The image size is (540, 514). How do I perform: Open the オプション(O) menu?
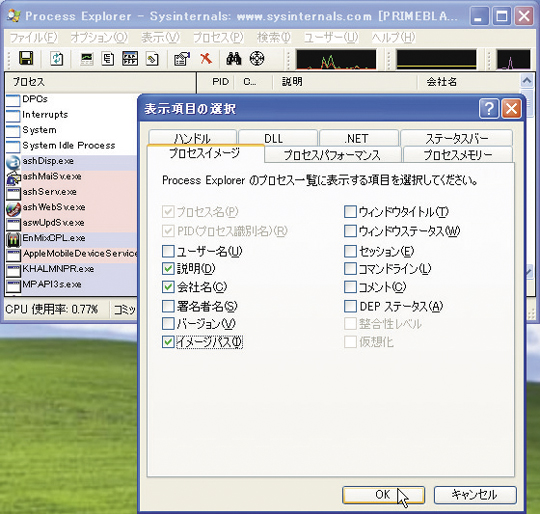click(99, 37)
